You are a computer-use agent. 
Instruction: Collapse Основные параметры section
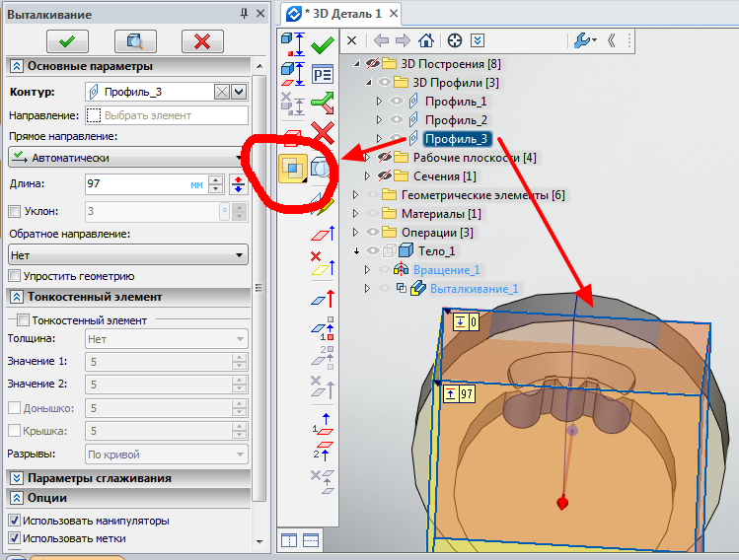(17, 66)
